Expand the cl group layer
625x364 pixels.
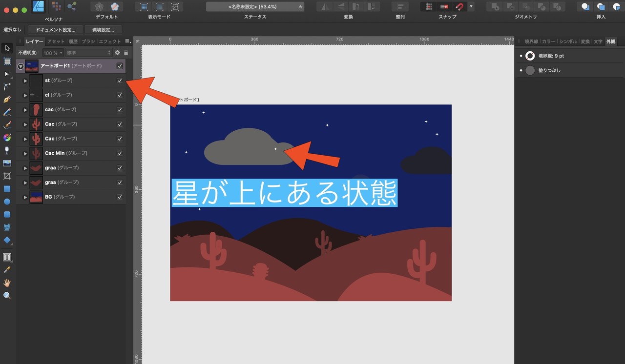click(25, 95)
